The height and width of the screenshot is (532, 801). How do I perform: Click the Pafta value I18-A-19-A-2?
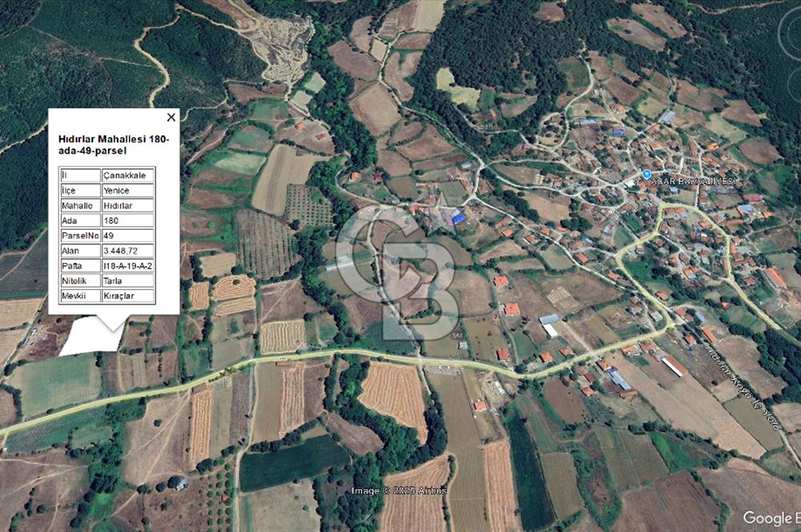128,264
